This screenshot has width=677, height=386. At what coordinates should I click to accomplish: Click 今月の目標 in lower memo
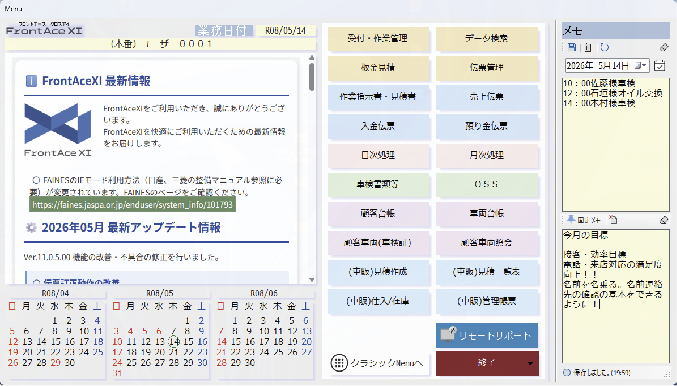click(x=585, y=235)
